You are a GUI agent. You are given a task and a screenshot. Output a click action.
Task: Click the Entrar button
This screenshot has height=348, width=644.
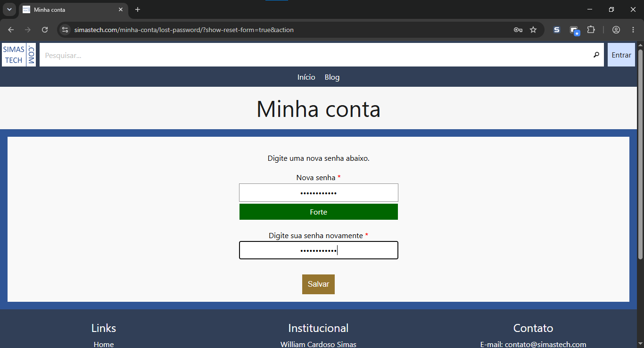click(621, 55)
